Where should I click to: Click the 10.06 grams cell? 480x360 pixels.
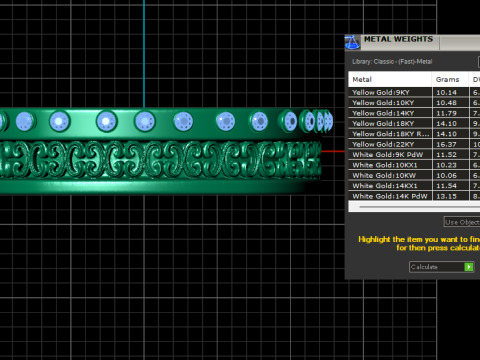[x=450, y=175]
